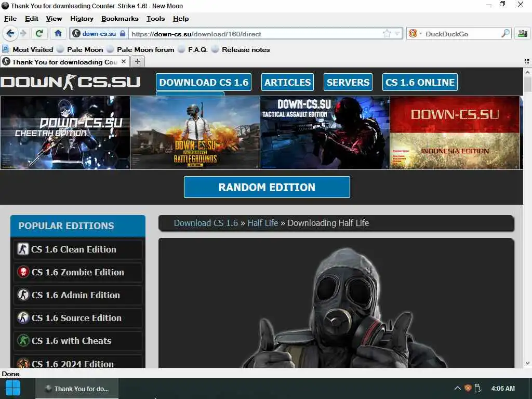This screenshot has height=399, width=532.
Task: Open the Most Visited bookmarks folder
Action: click(x=28, y=49)
